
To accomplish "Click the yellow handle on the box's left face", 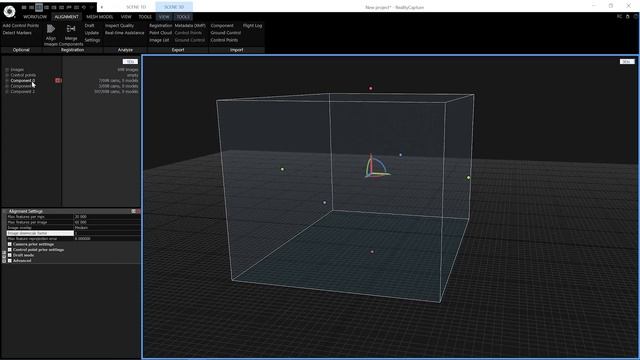I will tap(282, 169).
